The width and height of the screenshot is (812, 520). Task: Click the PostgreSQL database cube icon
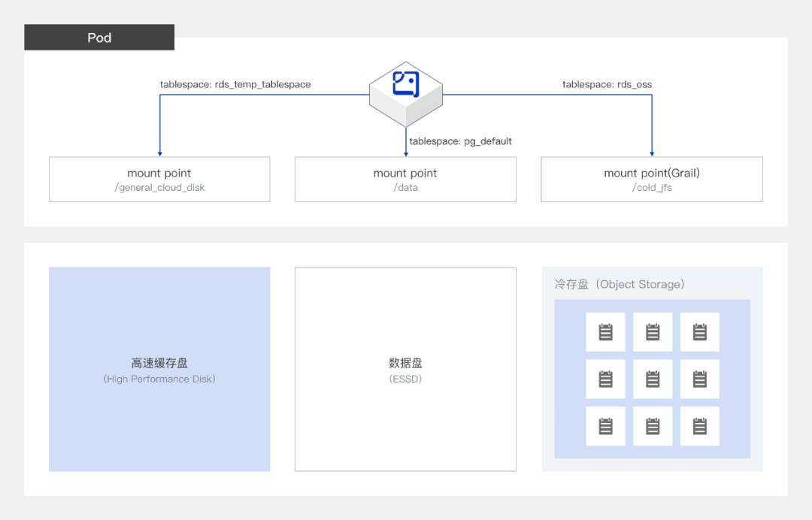coord(406,94)
